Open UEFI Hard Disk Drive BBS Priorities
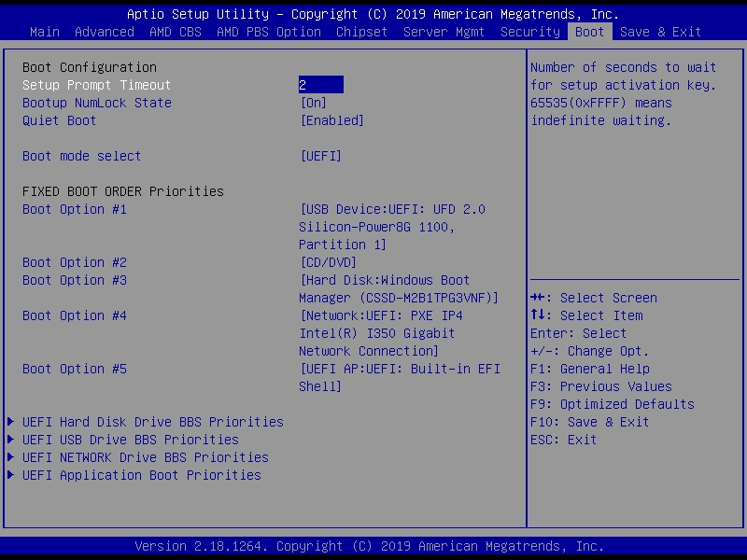The width and height of the screenshot is (747, 560). 153,422
